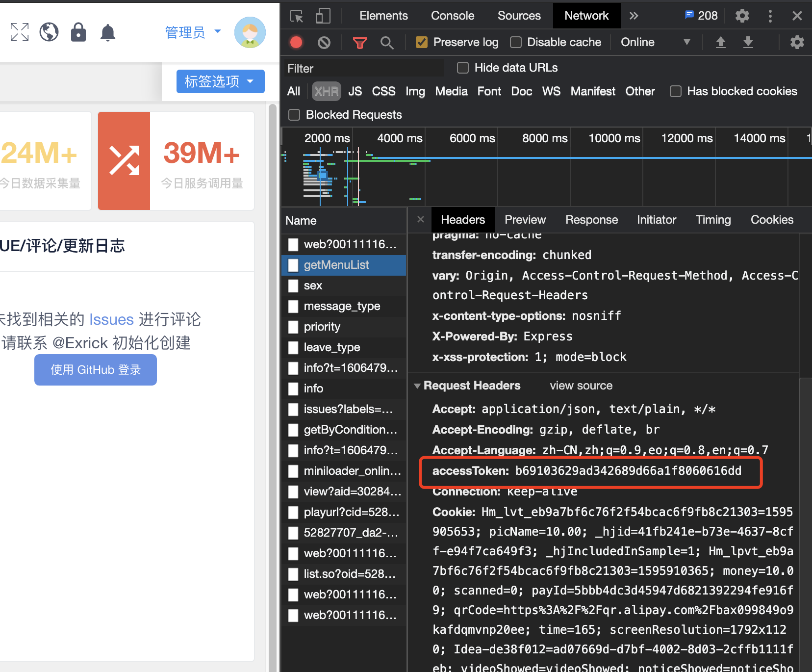This screenshot has width=812, height=672.
Task: Click the 使用 GitHub 登录 button
Action: [x=96, y=370]
